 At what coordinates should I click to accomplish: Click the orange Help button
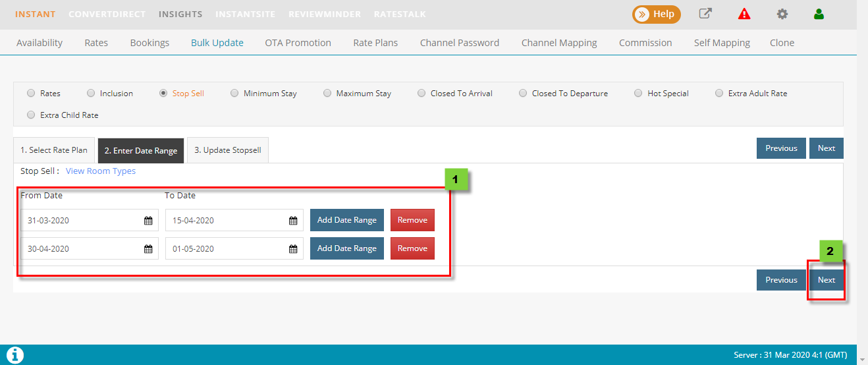point(656,14)
